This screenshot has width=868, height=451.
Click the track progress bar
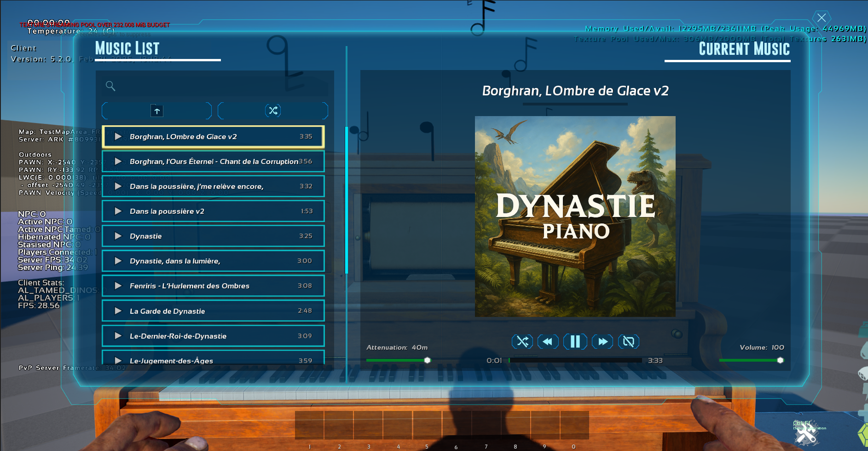click(575, 360)
